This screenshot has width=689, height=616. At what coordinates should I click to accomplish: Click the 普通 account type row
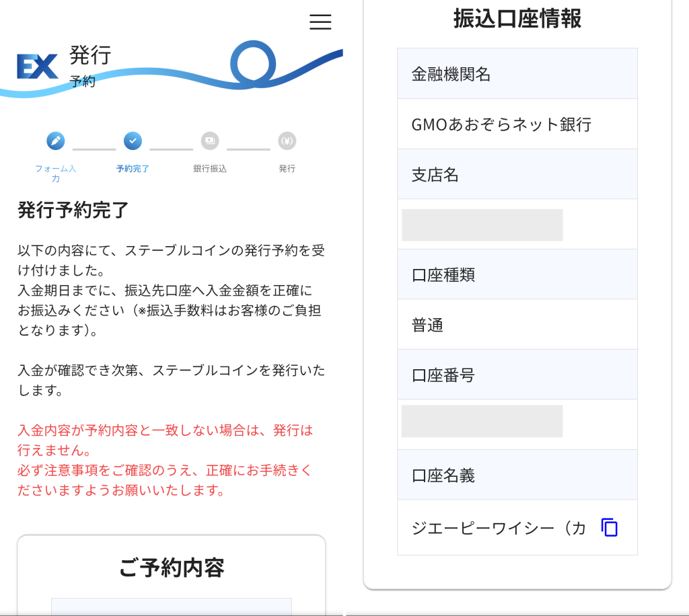(x=517, y=325)
